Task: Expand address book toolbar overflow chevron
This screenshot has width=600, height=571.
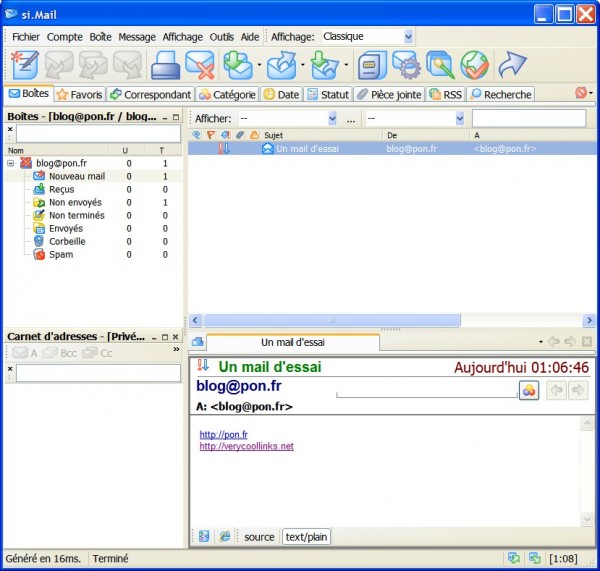Action: pyautogui.click(x=176, y=349)
